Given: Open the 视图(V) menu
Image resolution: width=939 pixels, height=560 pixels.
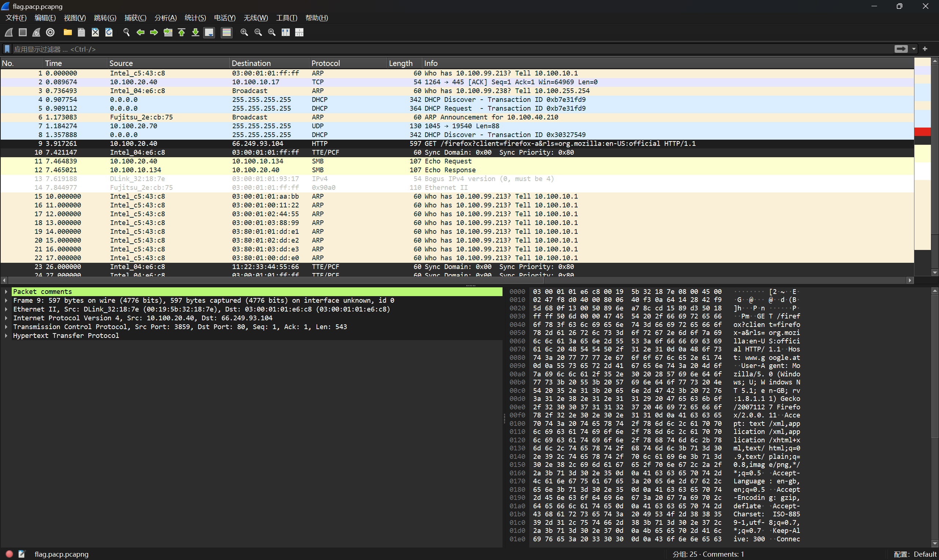Looking at the screenshot, I should pos(75,18).
